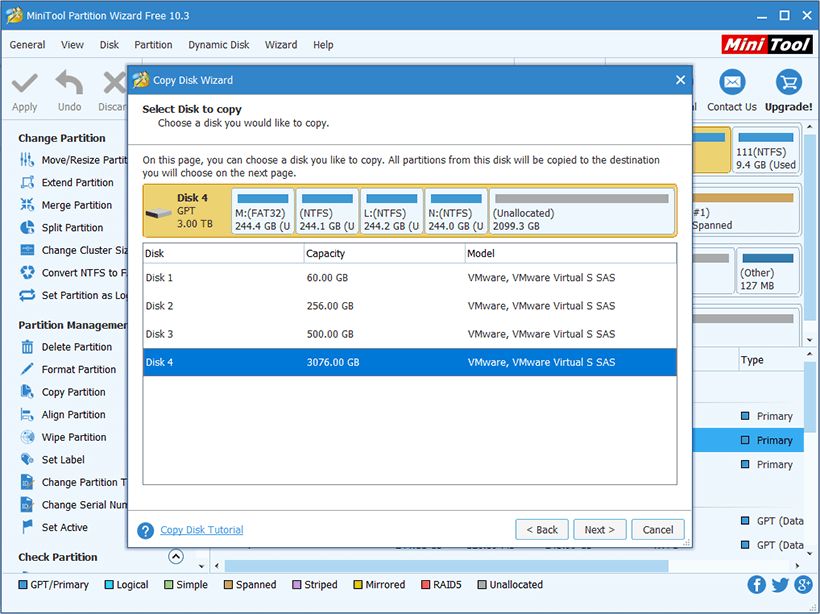Select Change Serial Number option
This screenshot has height=614, width=820.
pos(73,504)
